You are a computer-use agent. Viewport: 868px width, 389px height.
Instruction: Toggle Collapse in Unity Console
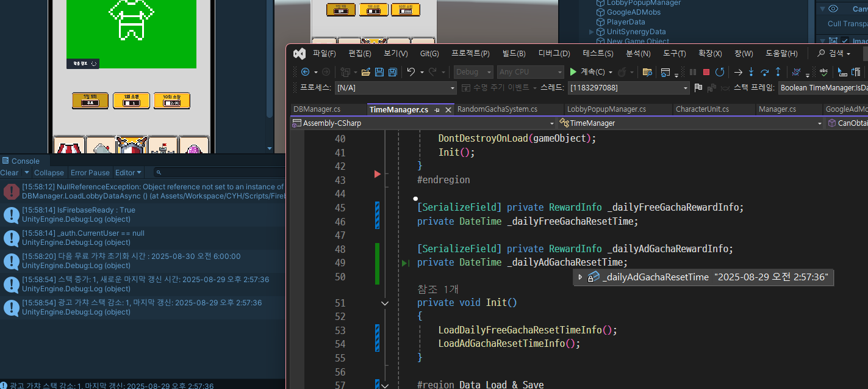click(x=49, y=173)
